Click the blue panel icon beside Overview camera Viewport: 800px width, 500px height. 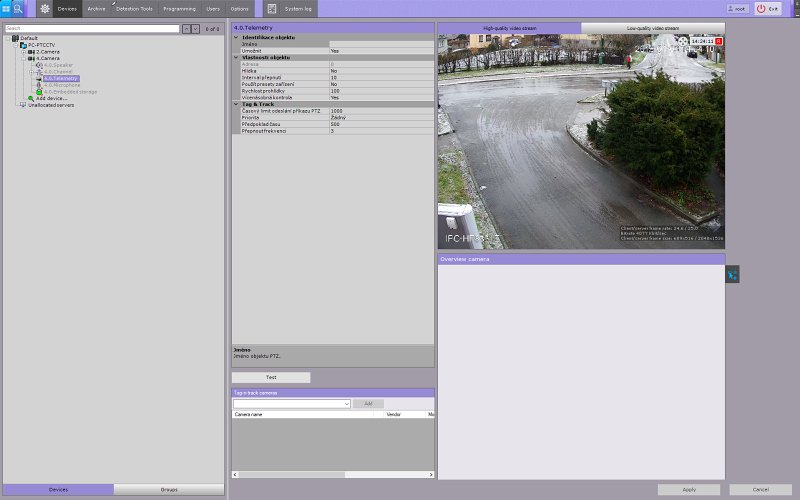pos(732,274)
